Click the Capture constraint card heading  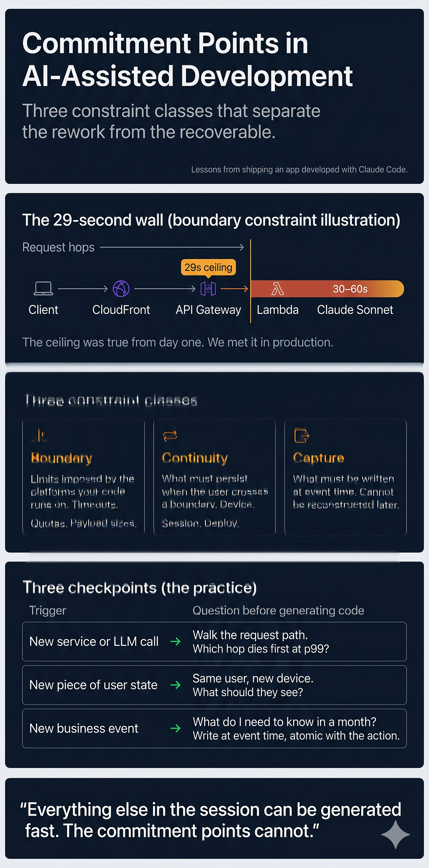pos(318,458)
